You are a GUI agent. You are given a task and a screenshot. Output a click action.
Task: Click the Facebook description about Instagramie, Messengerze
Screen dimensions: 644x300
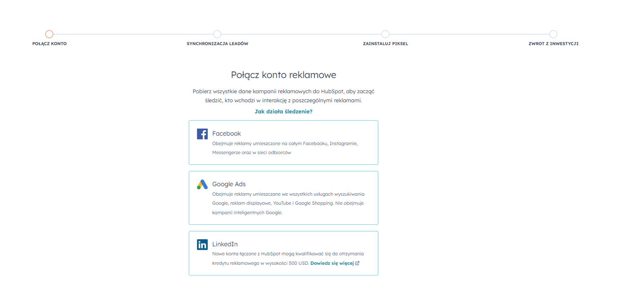(x=285, y=148)
